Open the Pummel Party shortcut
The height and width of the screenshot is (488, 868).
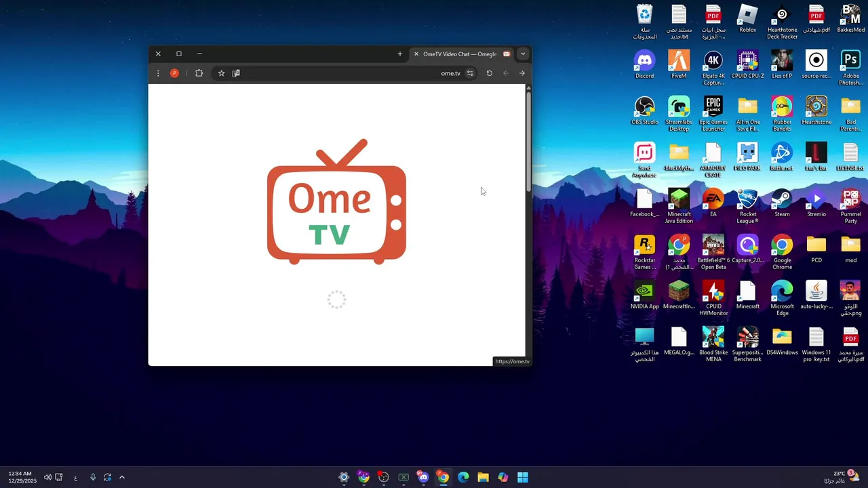pos(850,206)
